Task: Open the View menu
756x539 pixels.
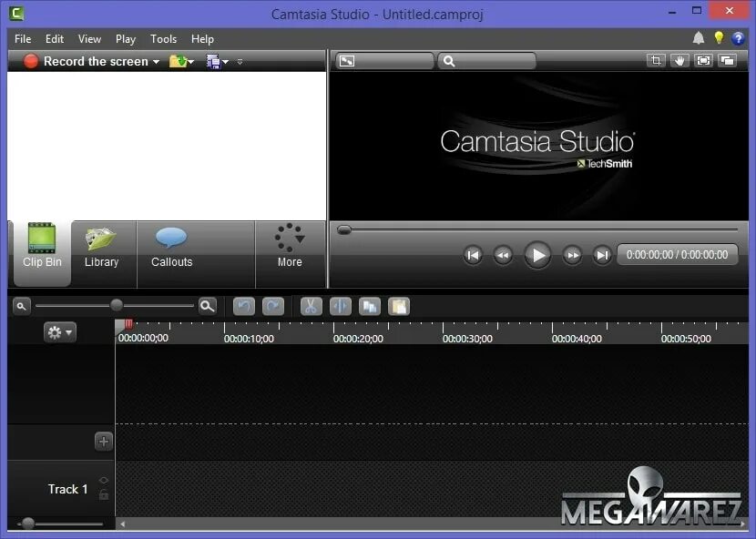Action: (x=89, y=39)
